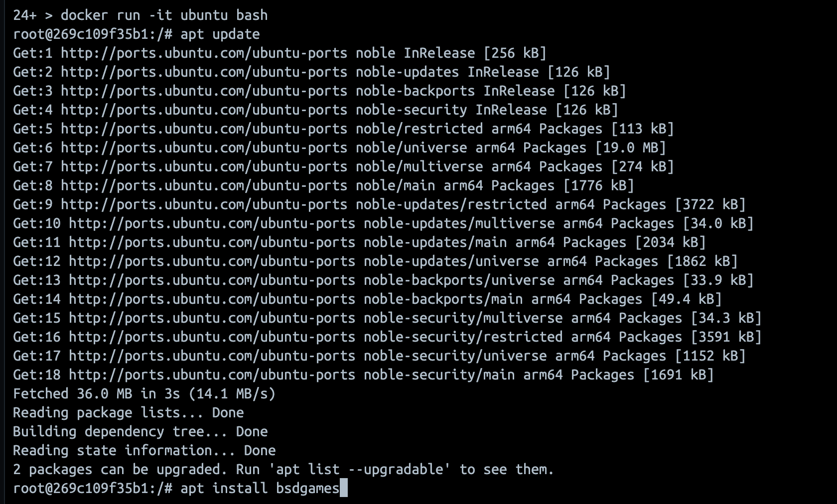Screen dimensions: 837x504
Task: Click the 'Reading package lists... Done' line
Action: click(128, 413)
